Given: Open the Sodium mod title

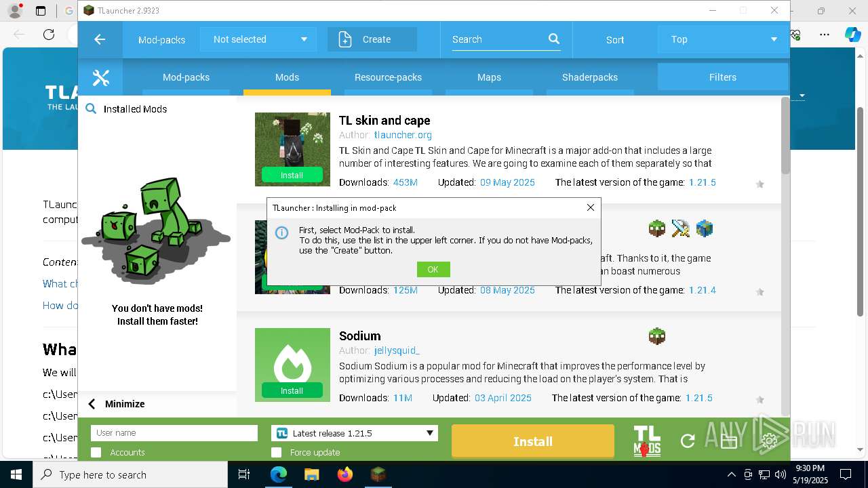Looking at the screenshot, I should 359,336.
